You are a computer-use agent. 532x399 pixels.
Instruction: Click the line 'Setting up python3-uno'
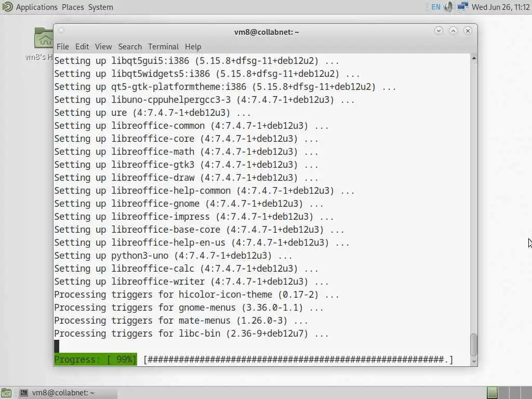click(174, 256)
